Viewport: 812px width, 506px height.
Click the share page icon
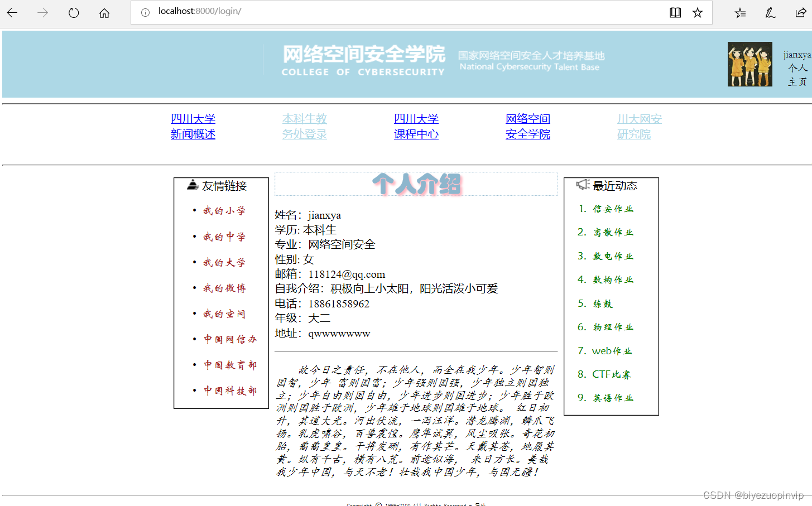(800, 13)
